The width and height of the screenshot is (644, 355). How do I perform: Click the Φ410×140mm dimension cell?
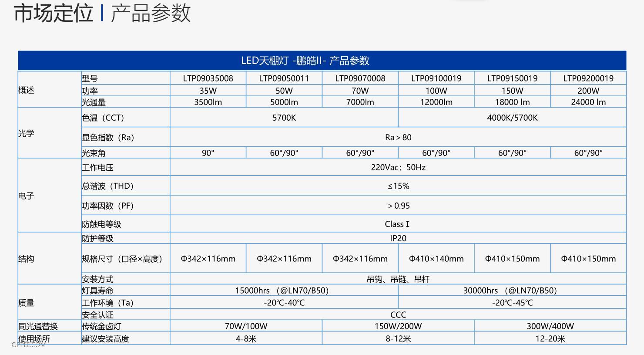436,259
